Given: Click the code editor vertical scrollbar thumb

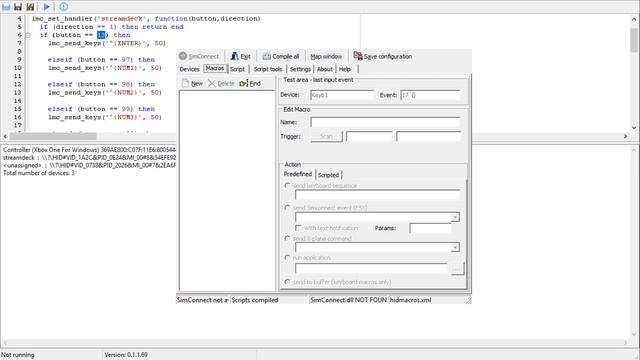Looking at the screenshot, I should 634,41.
